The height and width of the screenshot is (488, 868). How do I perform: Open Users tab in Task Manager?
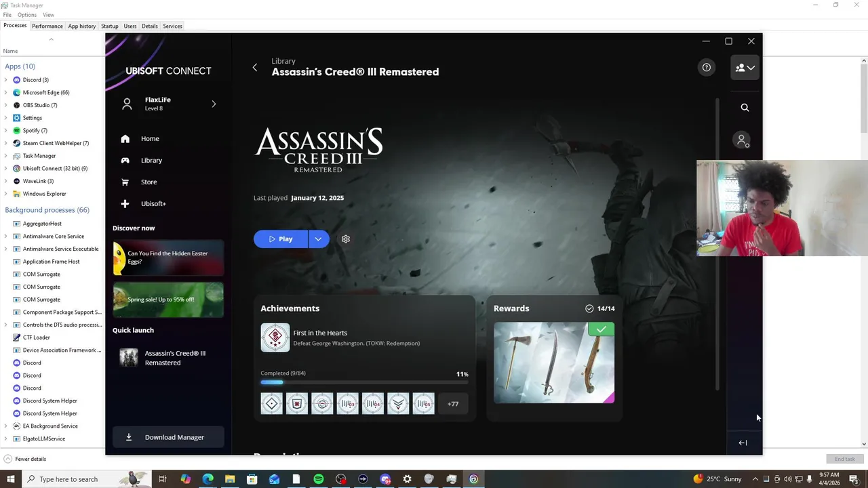pos(130,26)
